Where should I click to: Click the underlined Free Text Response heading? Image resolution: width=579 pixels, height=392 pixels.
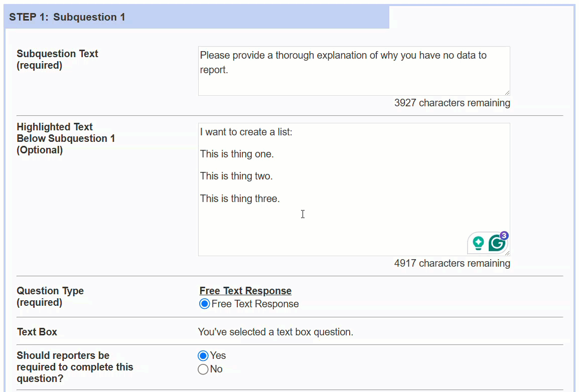[245, 291]
